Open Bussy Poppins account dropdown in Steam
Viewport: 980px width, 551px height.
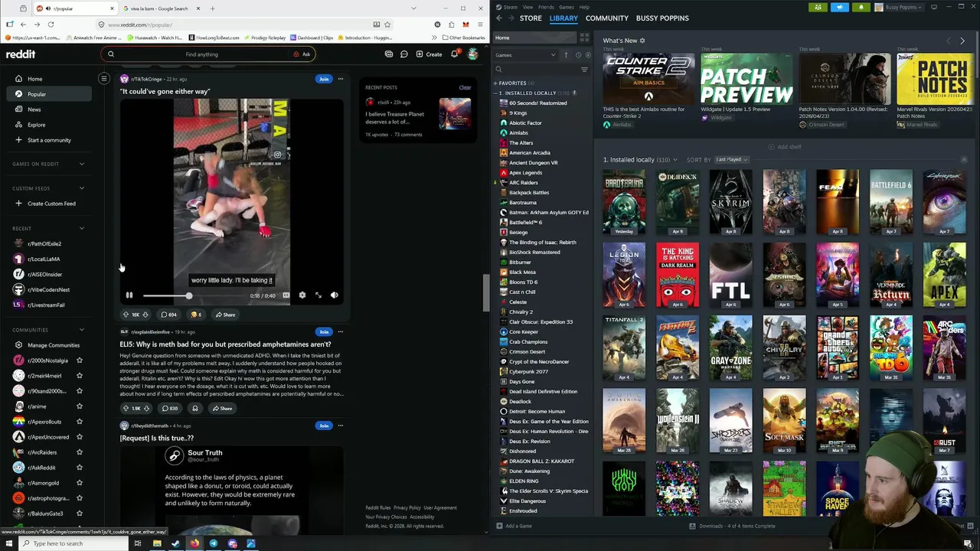(x=901, y=7)
